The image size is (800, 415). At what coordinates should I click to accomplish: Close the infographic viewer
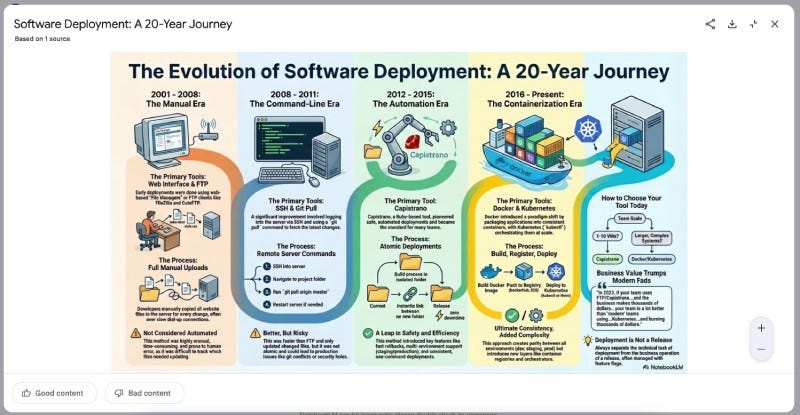coord(774,24)
